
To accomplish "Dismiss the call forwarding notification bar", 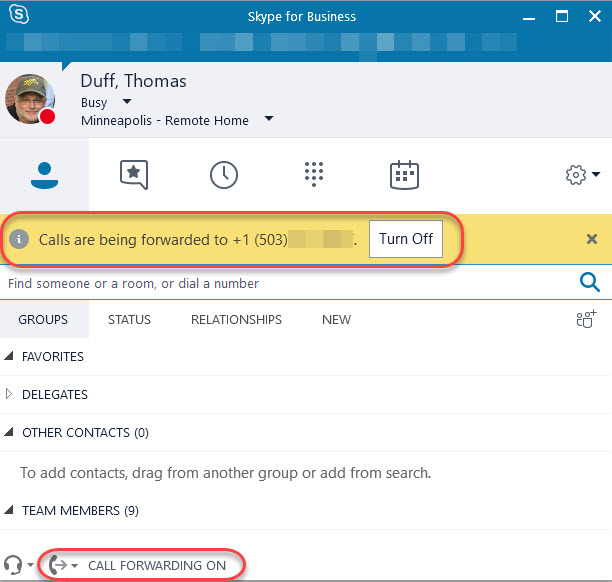I will point(592,239).
